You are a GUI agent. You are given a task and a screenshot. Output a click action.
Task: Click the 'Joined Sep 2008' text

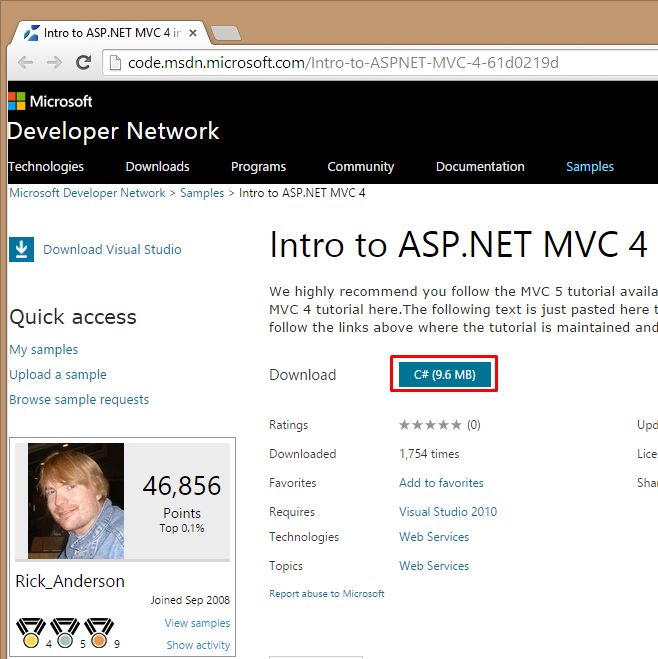point(190,600)
